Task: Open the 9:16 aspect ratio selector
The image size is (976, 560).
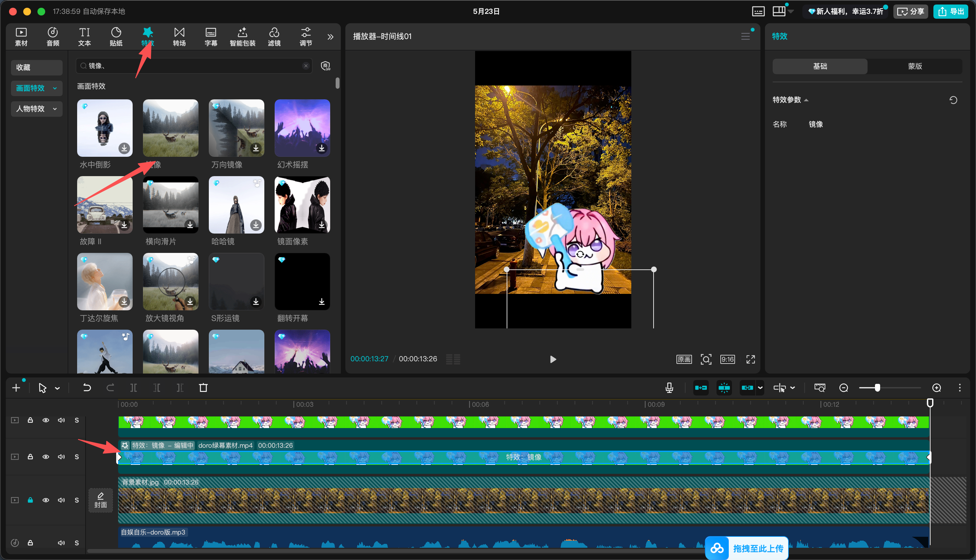Action: point(727,359)
